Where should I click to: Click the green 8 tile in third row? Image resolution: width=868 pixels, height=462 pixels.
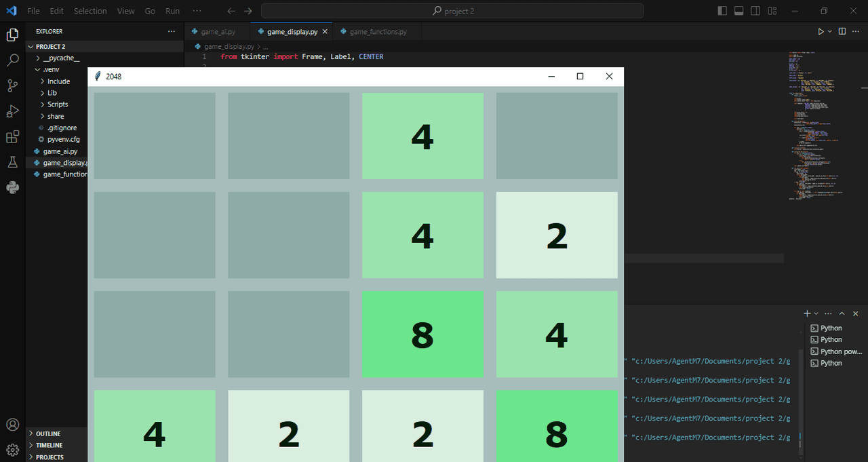pos(422,334)
